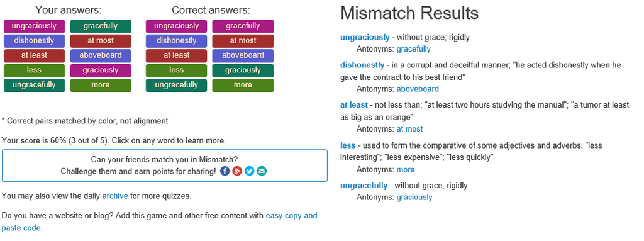Open the daily archive link

click(115, 196)
